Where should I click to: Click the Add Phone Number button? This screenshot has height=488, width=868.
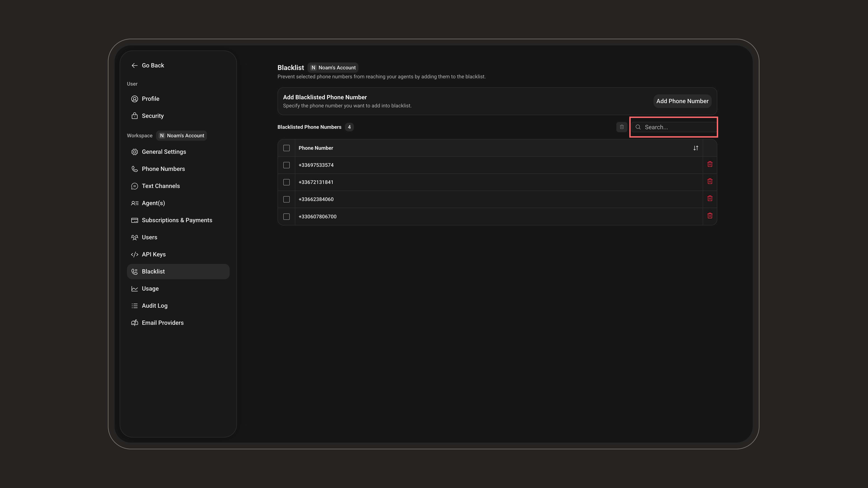point(682,101)
